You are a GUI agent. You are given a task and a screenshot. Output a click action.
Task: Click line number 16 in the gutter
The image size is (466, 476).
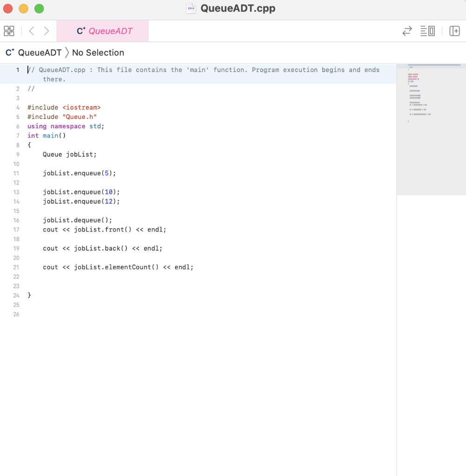(x=16, y=220)
